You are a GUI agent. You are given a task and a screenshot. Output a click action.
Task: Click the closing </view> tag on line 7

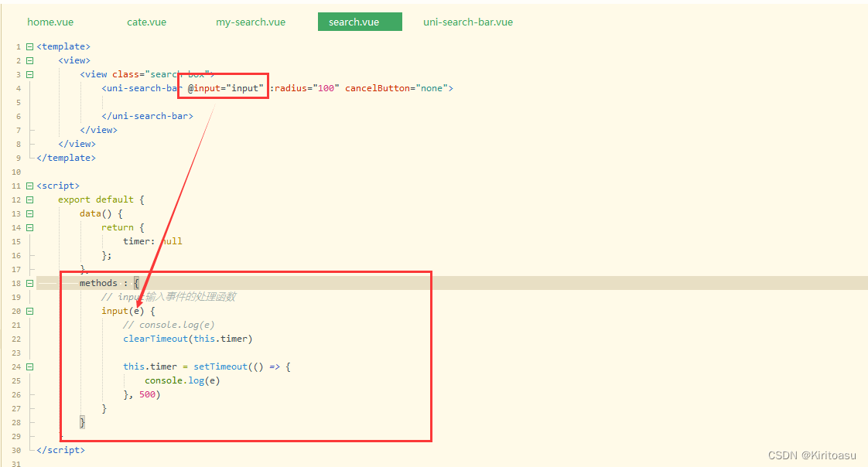98,129
